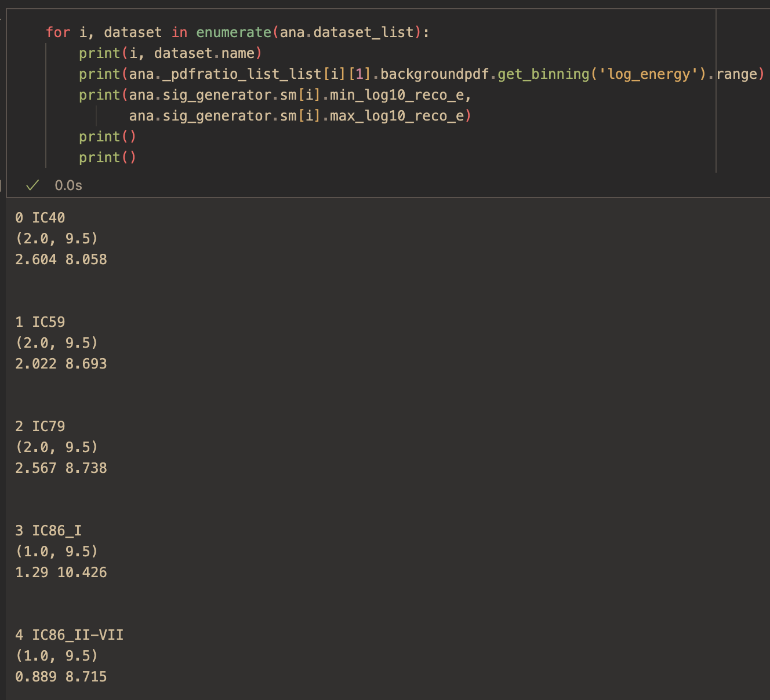Click the output line 2 IC79

(39, 426)
